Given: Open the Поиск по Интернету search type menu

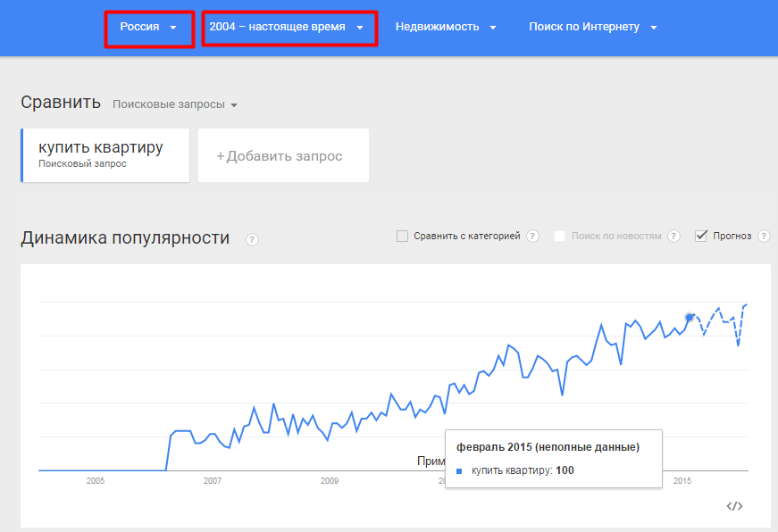Looking at the screenshot, I should click(x=593, y=27).
